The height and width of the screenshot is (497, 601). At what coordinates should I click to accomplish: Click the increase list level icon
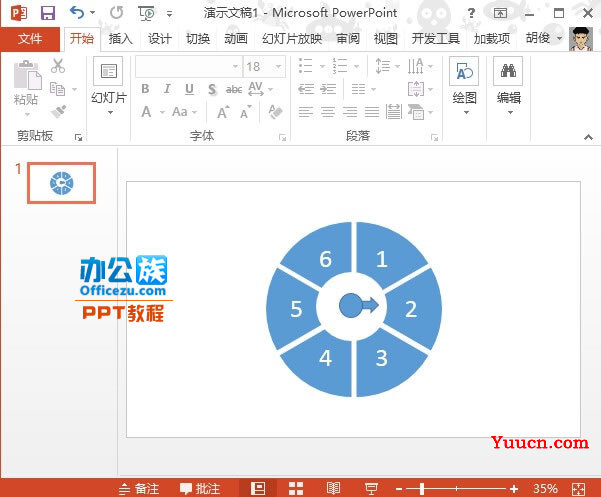328,89
